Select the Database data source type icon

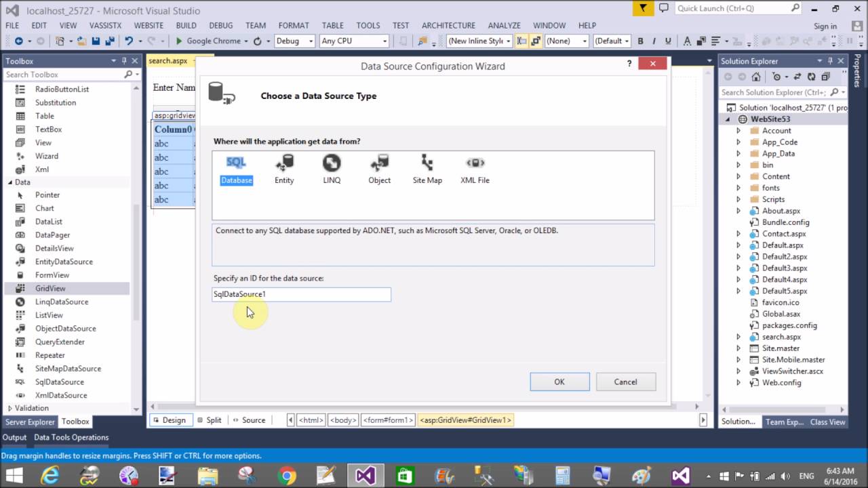point(236,169)
